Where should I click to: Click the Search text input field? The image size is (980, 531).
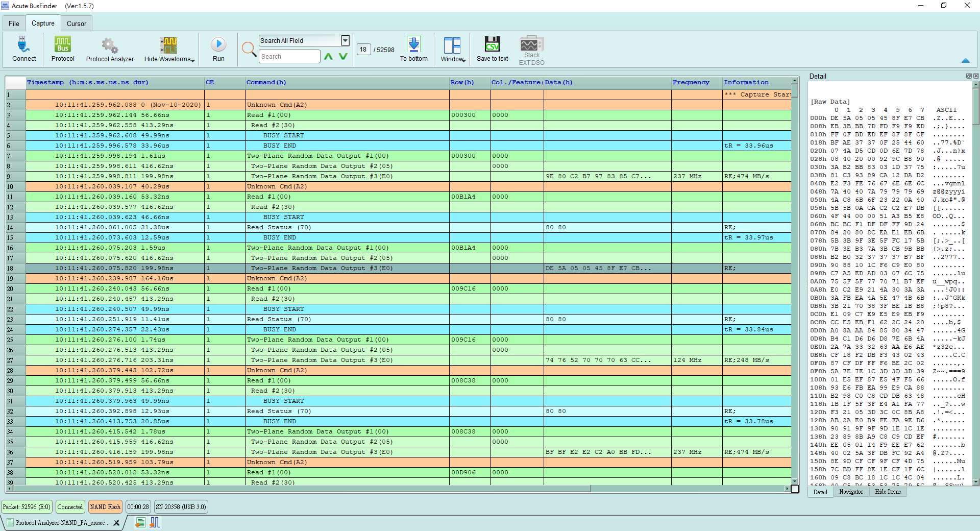tap(289, 57)
